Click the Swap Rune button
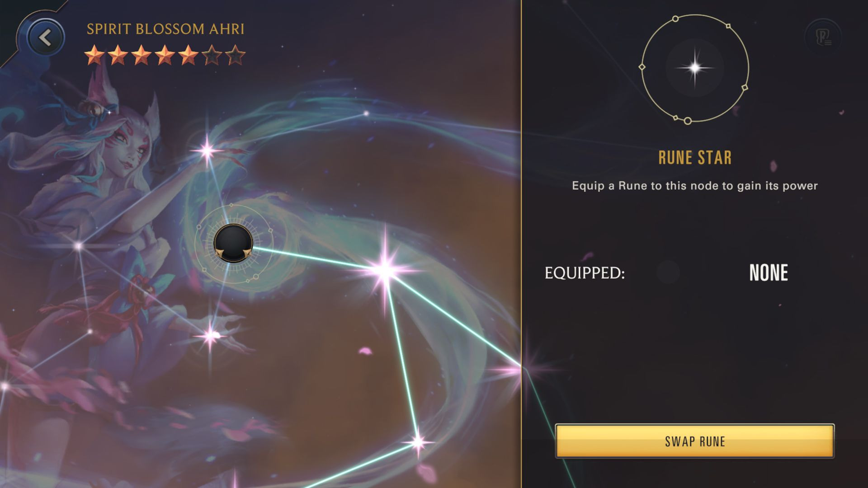The width and height of the screenshot is (868, 488). click(x=695, y=441)
